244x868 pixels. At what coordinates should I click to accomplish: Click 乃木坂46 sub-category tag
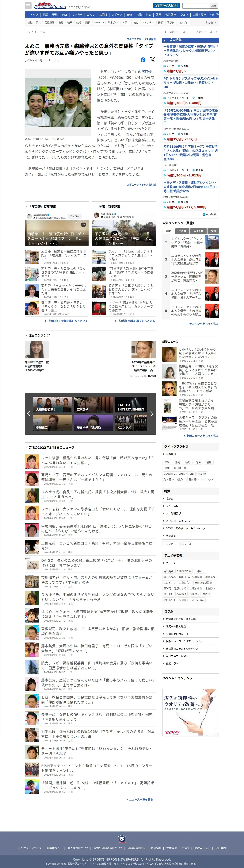coord(113,23)
